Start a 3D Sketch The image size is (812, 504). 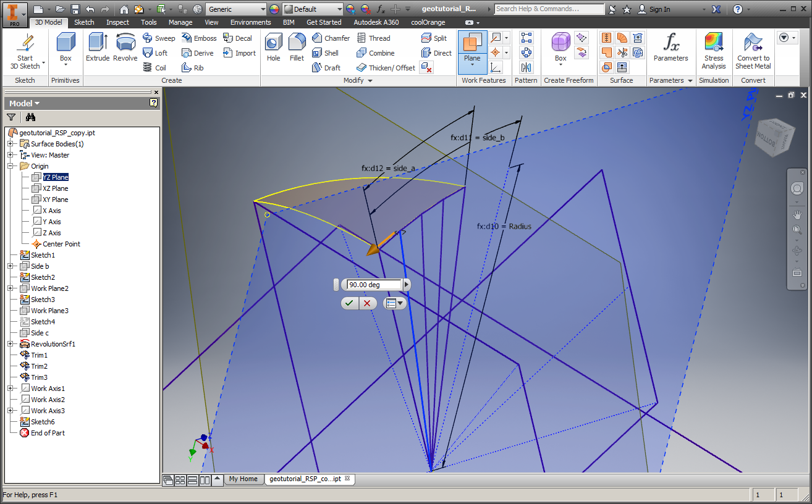pos(25,51)
